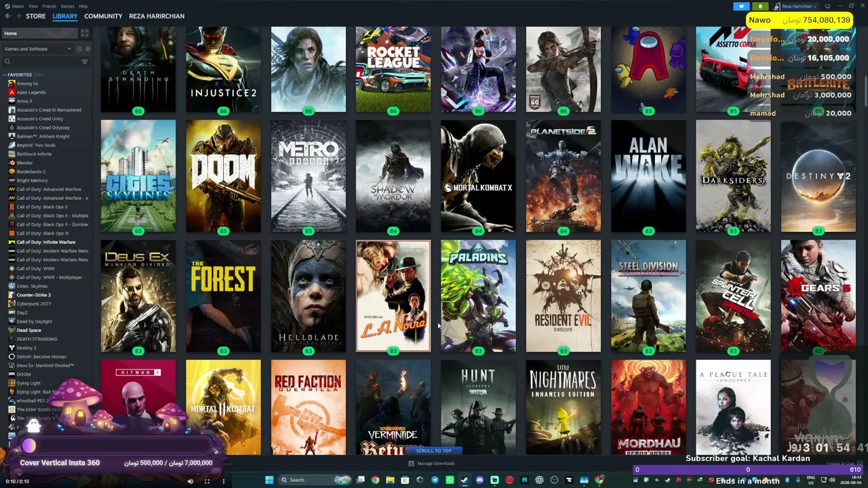Open the Games menu
Viewport: 868px width, 488px height.
coord(67,6)
